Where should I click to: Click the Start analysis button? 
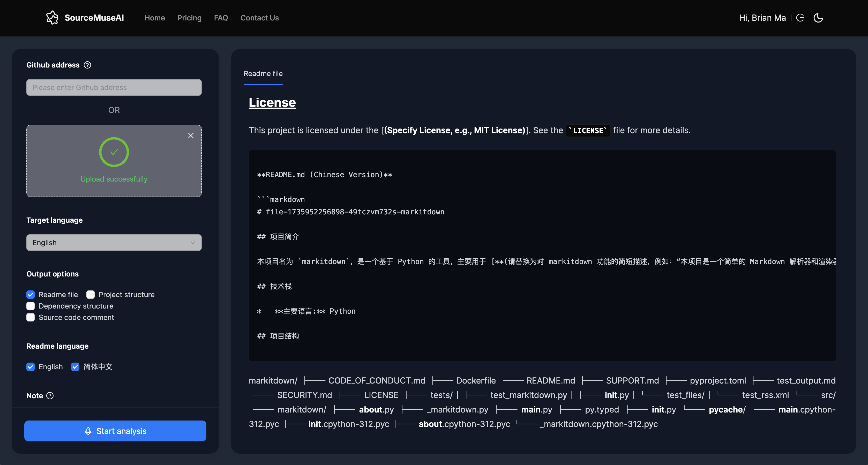(115, 431)
